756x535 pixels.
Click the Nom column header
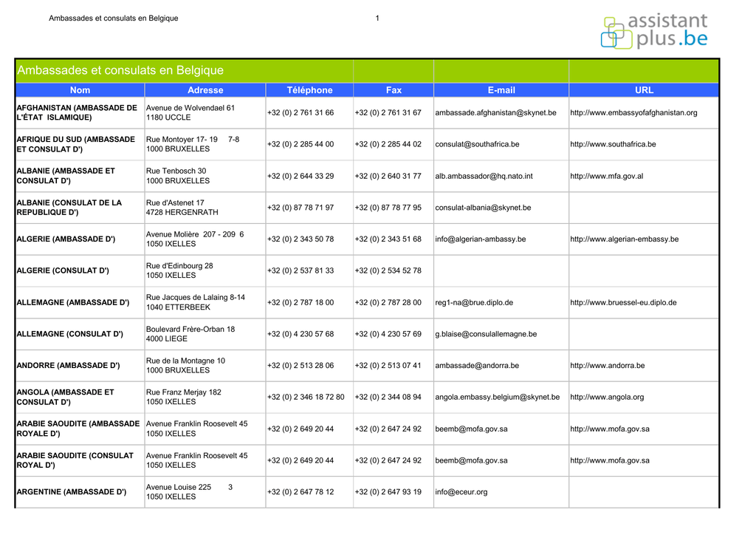pyautogui.click(x=80, y=89)
